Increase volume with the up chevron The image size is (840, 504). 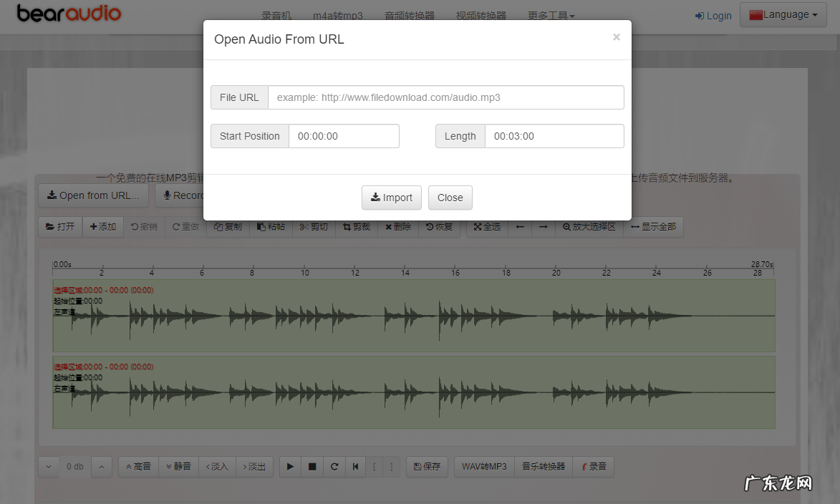point(101,467)
